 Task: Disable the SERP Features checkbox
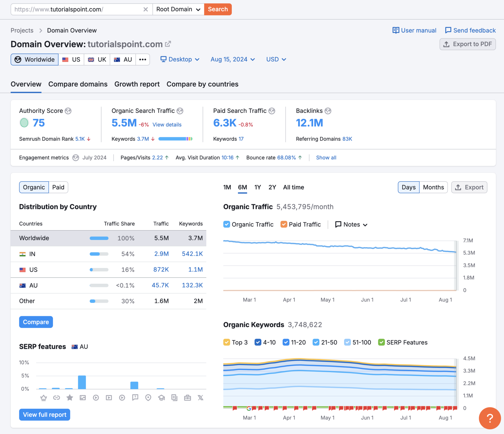[x=381, y=342]
